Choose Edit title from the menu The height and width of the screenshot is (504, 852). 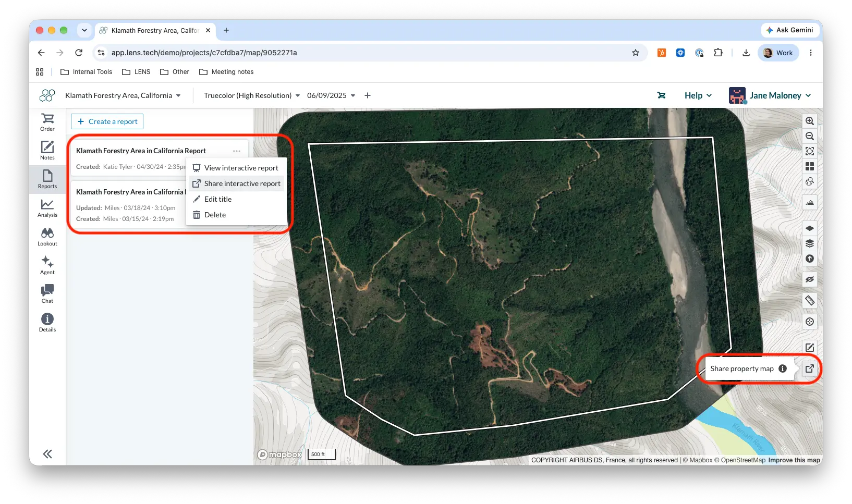[236, 199]
